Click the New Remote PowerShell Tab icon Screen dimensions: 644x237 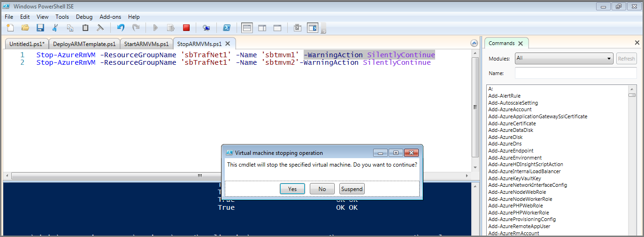click(206, 28)
